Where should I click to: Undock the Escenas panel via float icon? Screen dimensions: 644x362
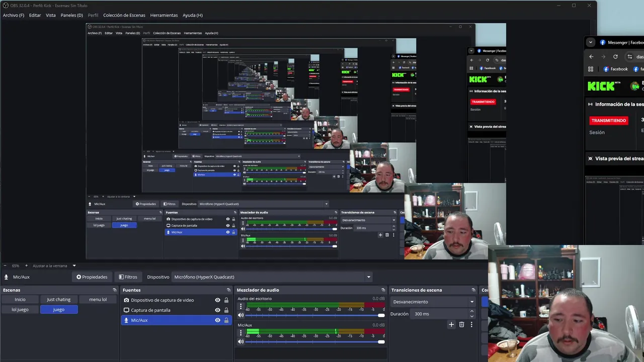(115, 290)
